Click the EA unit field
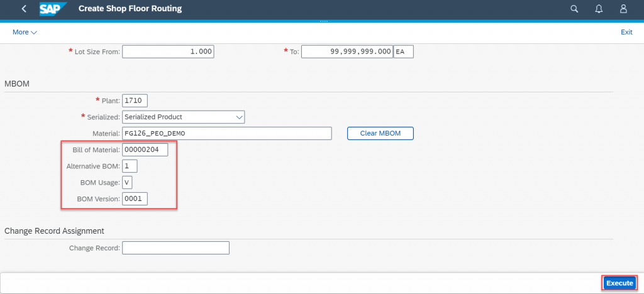644x294 pixels. tap(403, 52)
